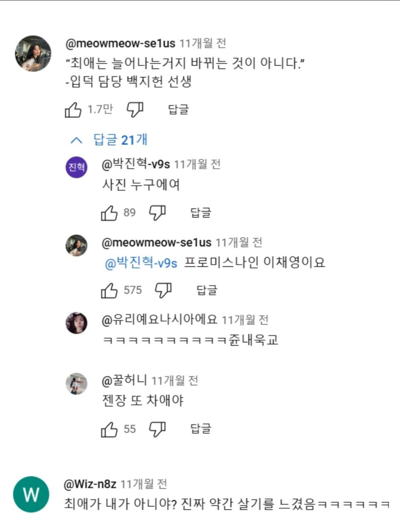400x532 pixels.
Task: Dislike the '사진 누구에여' reply
Action: point(157,213)
